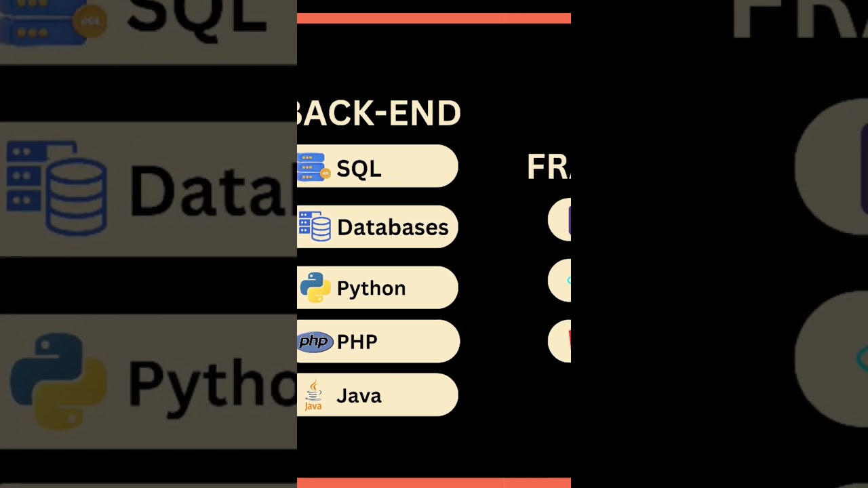This screenshot has height=488, width=868.
Task: Click the second cut-off pill under FRA
Action: point(559,280)
